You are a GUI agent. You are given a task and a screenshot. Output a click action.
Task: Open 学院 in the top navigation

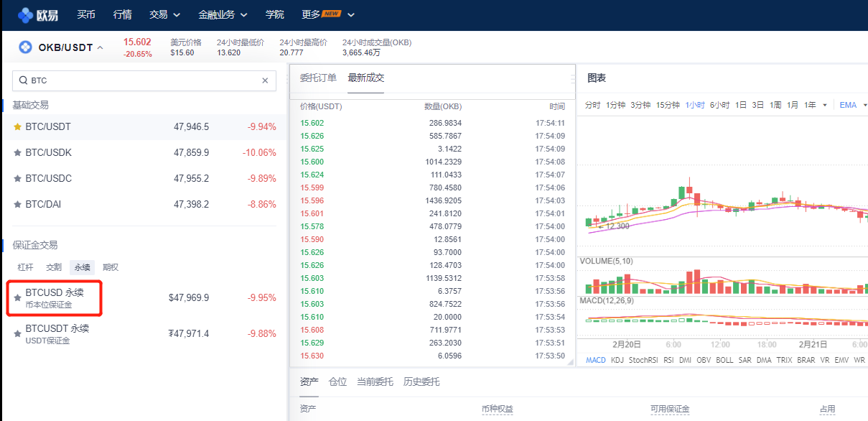click(x=275, y=14)
